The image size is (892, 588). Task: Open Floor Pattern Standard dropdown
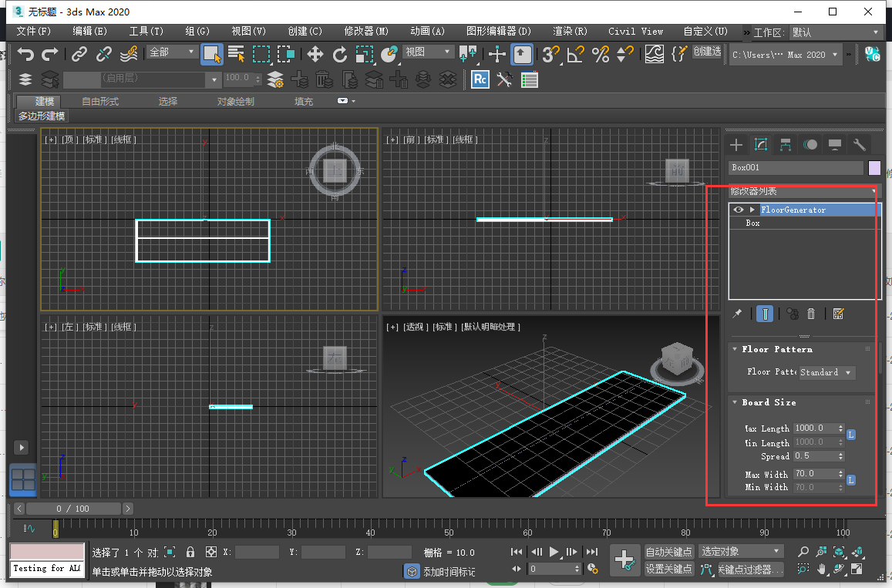click(x=827, y=372)
